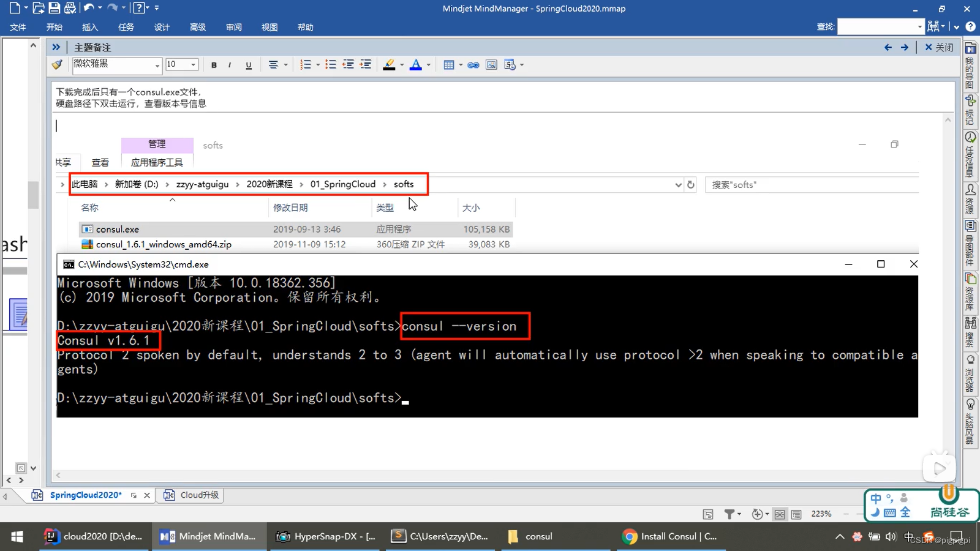The image size is (980, 551).
Task: Click the redo icon in quick access
Action: (112, 8)
